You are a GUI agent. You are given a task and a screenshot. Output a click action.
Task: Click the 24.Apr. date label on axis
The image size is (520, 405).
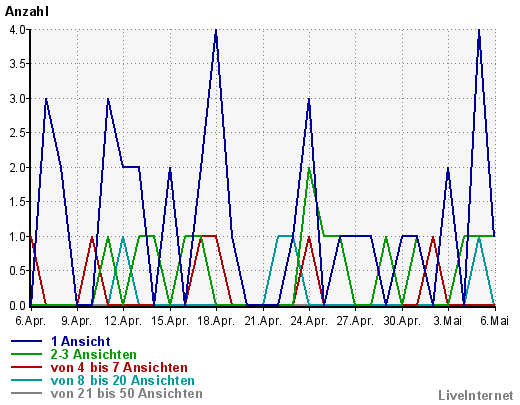309,321
